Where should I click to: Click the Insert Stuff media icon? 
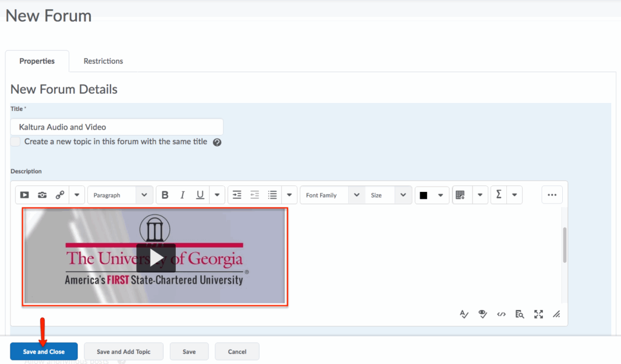point(24,195)
